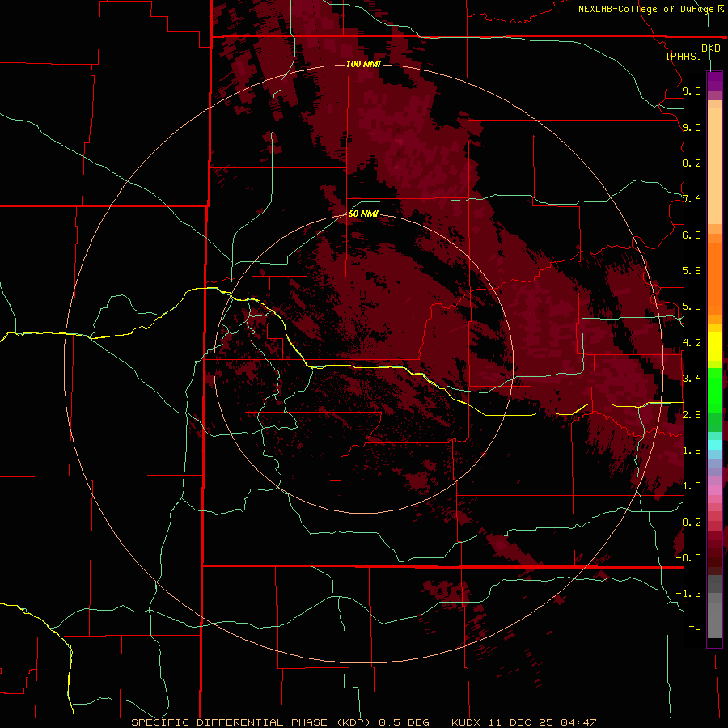728x728 pixels.
Task: Click the KUDX radar site identifier
Action: coord(467,722)
